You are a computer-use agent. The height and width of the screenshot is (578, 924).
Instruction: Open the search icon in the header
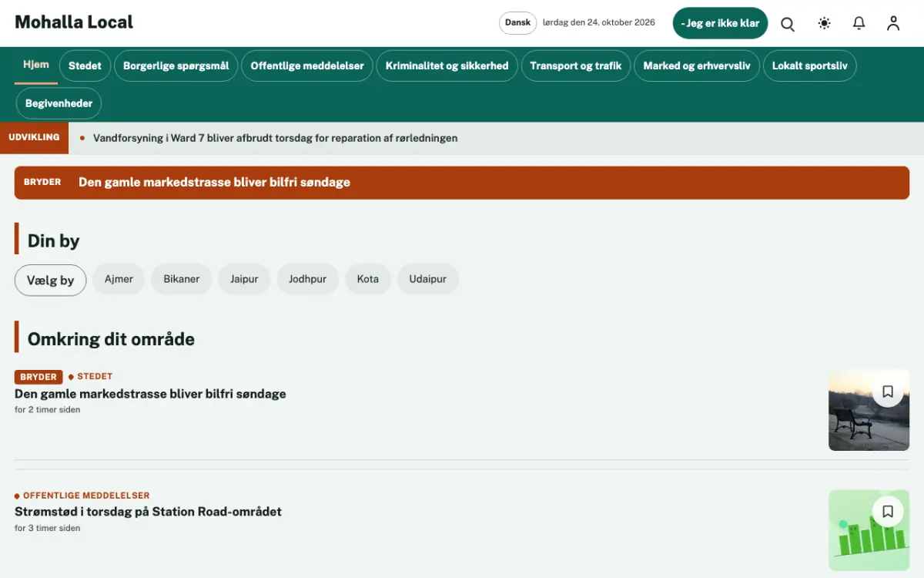pyautogui.click(x=788, y=23)
